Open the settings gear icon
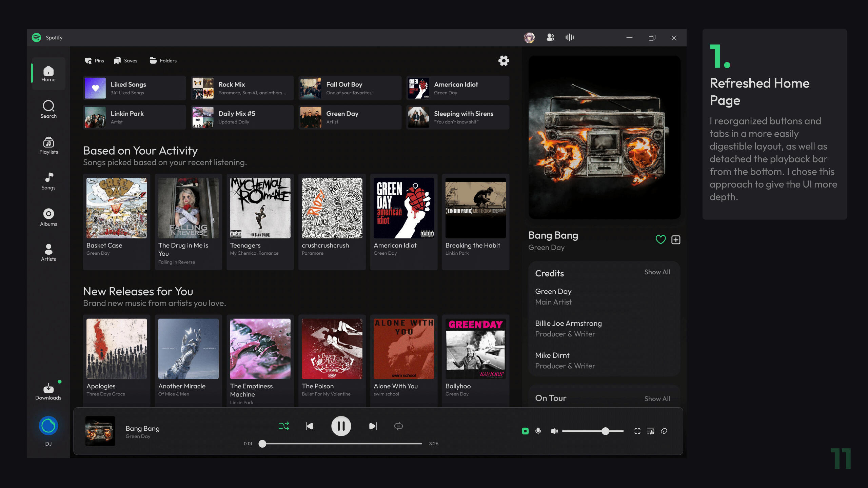Screen dimensions: 868x488 pos(504,61)
